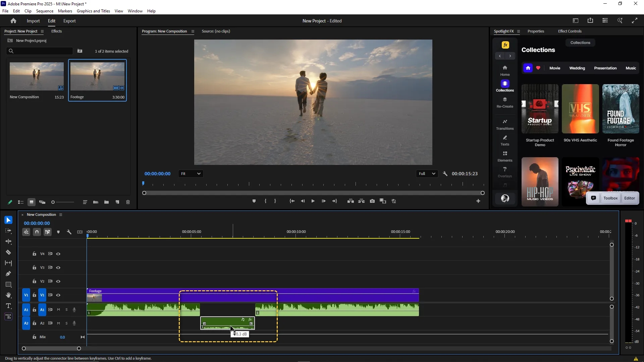The image size is (644, 362).
Task: Click the Add Marker button in Program monitor
Action: click(x=254, y=201)
